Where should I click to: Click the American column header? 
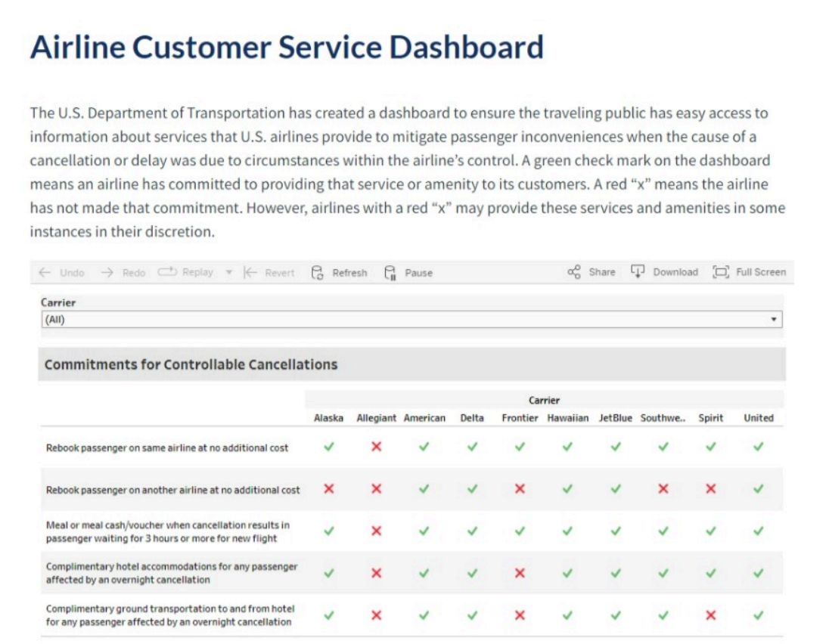(424, 418)
